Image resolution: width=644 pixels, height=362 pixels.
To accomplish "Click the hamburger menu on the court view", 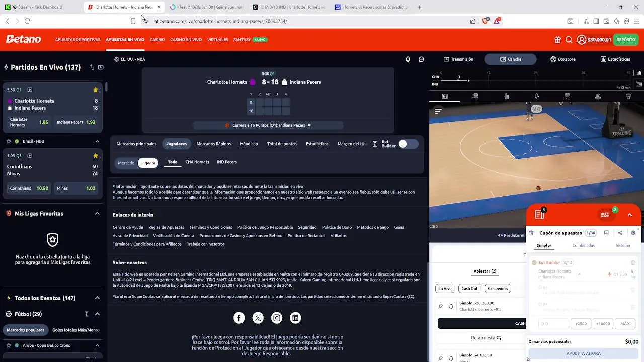I will point(438,111).
